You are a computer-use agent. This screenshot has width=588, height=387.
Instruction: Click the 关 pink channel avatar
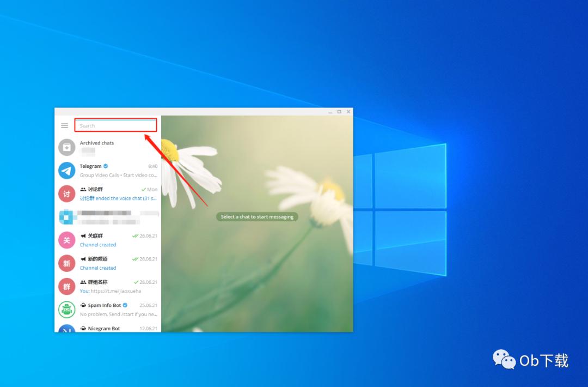(x=67, y=240)
